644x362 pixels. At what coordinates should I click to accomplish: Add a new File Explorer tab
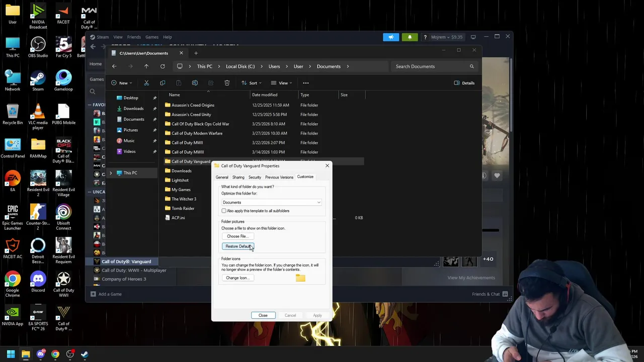tap(196, 53)
